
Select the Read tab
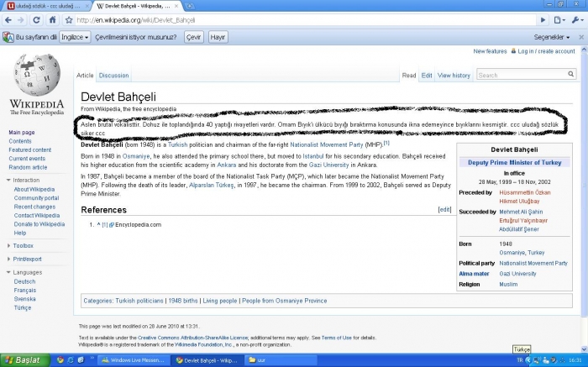point(409,76)
